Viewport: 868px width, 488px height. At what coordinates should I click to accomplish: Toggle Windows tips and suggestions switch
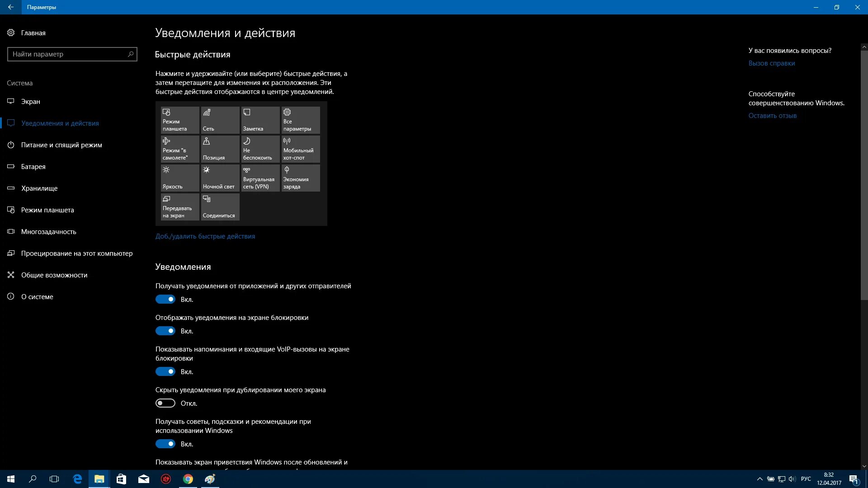[165, 444]
